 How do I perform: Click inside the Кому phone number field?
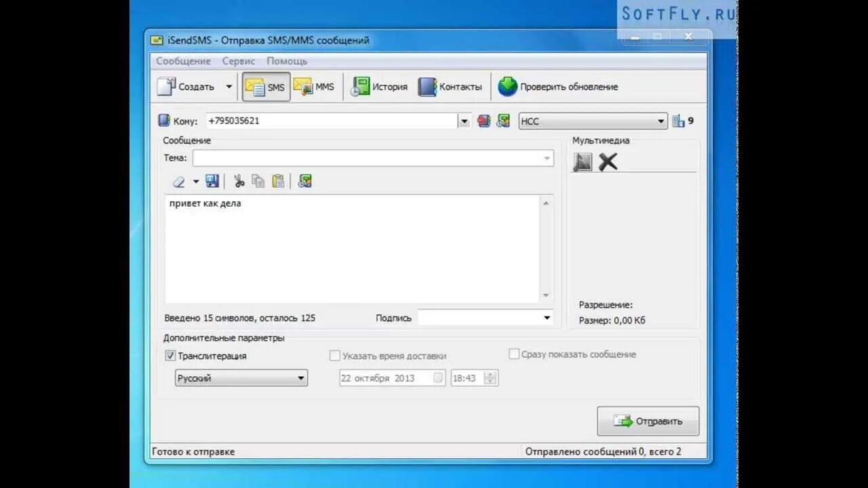pyautogui.click(x=332, y=121)
